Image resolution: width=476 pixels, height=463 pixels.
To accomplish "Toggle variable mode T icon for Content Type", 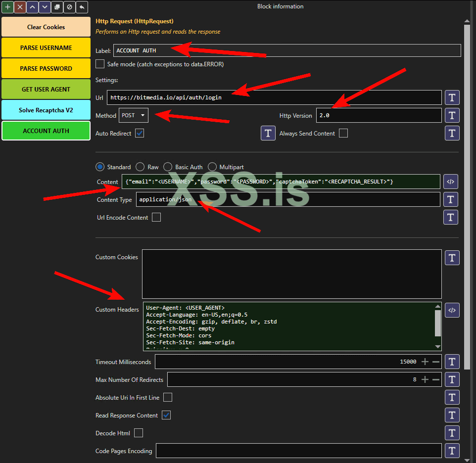I will pos(450,200).
